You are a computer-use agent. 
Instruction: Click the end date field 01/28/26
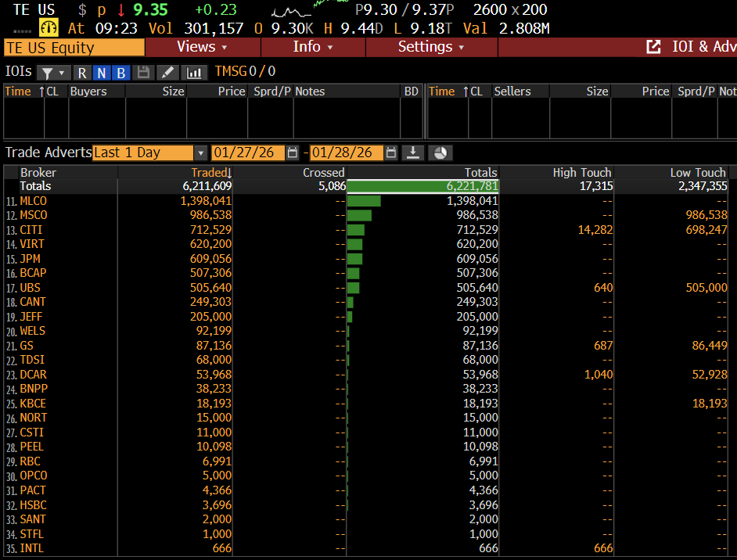[347, 153]
